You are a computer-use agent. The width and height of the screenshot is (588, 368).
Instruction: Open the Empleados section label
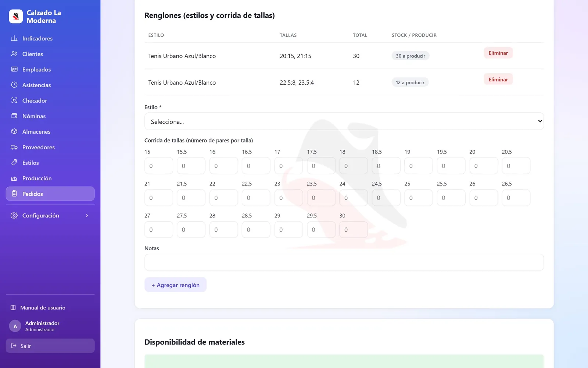tap(37, 69)
